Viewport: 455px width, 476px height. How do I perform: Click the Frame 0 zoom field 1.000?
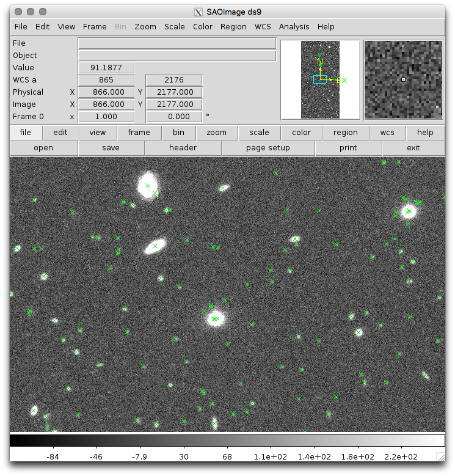106,117
